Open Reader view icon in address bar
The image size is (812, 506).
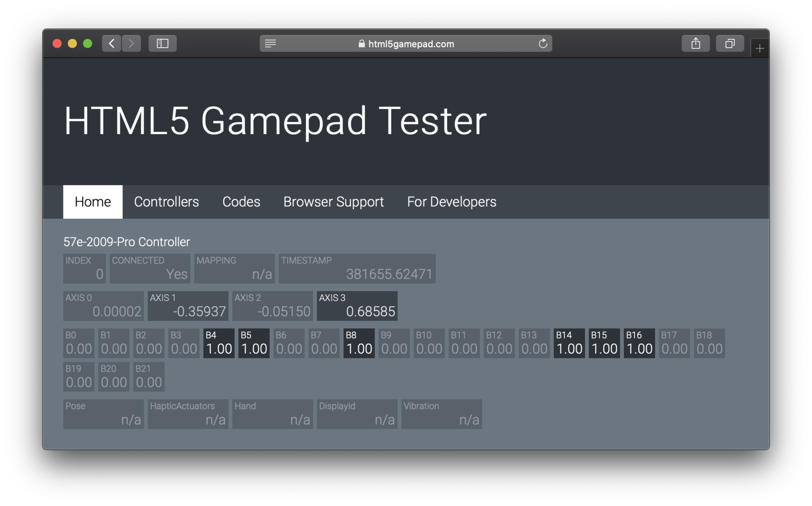pyautogui.click(x=270, y=44)
